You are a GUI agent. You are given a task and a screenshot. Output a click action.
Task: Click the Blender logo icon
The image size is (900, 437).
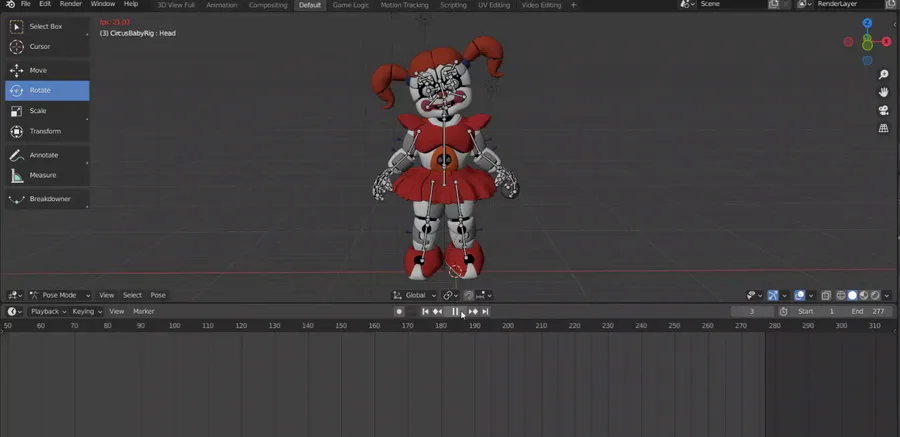[10, 4]
